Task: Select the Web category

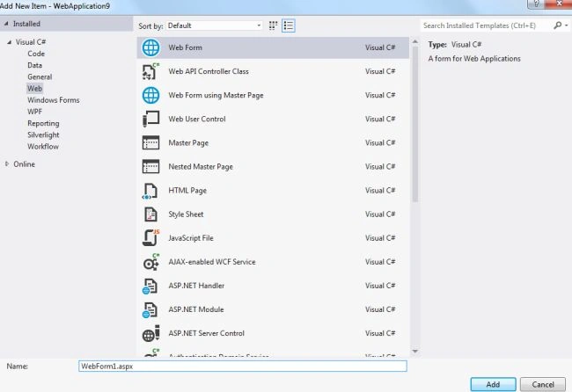Action: [x=34, y=89]
